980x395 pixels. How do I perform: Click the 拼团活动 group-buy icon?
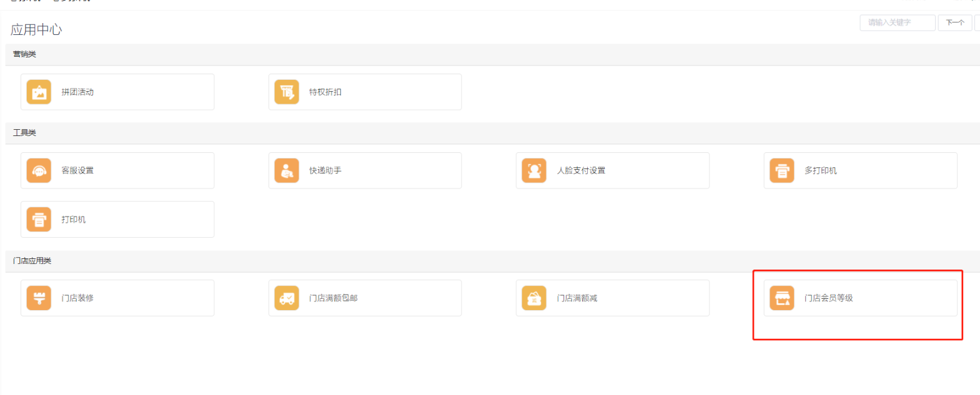click(x=39, y=92)
